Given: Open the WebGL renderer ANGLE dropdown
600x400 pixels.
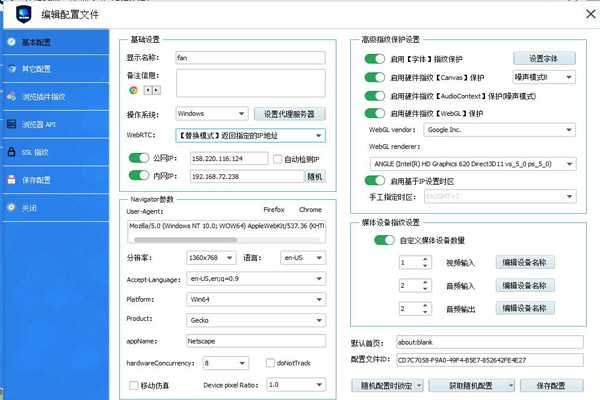Looking at the screenshot, I should (x=473, y=164).
